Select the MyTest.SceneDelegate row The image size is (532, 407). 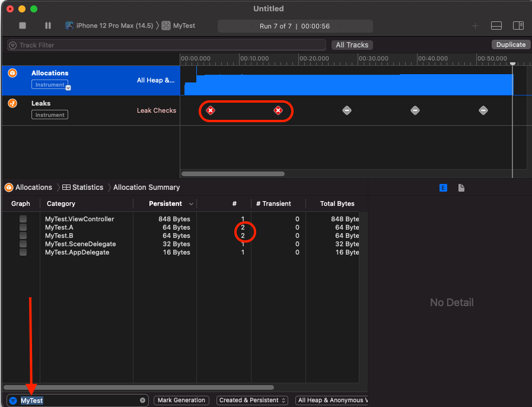[181, 244]
